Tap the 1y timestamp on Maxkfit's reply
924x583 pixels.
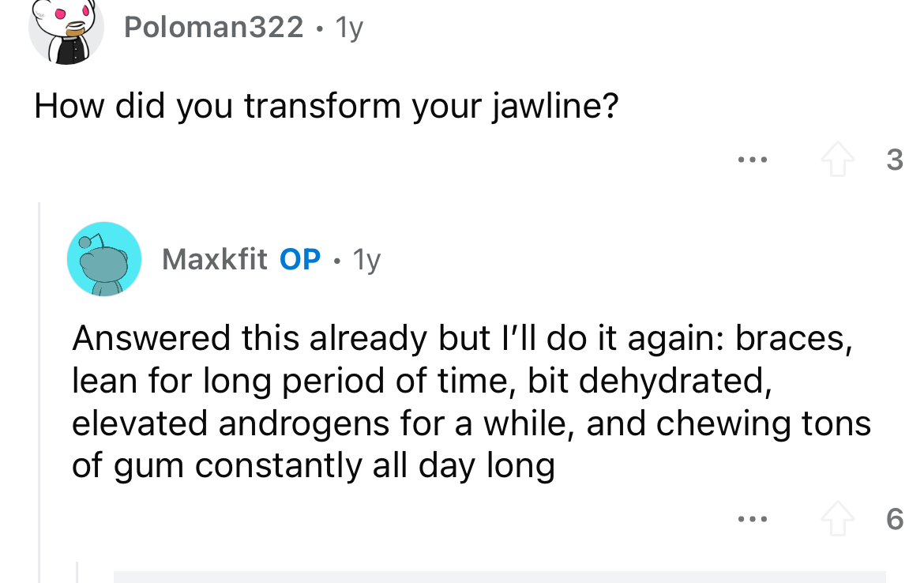366,259
